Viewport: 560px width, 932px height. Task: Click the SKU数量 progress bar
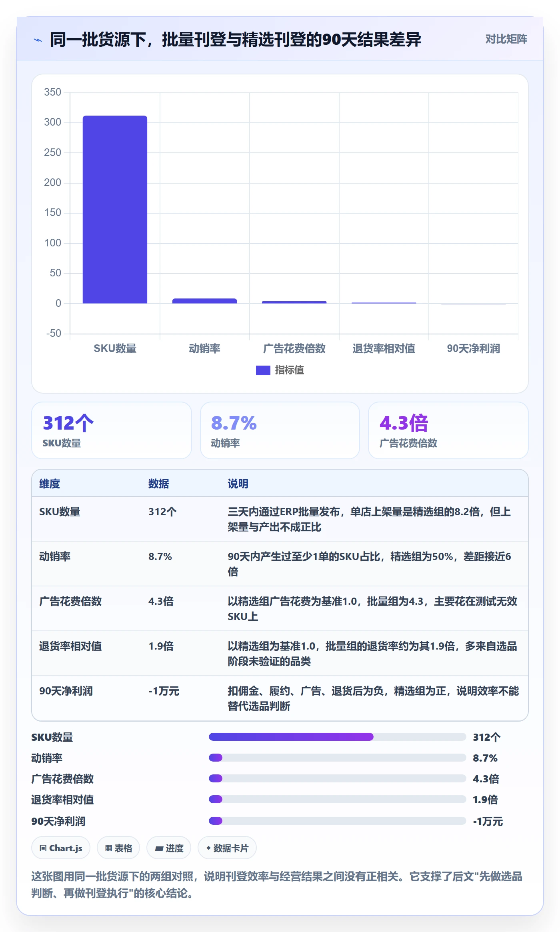coord(337,737)
